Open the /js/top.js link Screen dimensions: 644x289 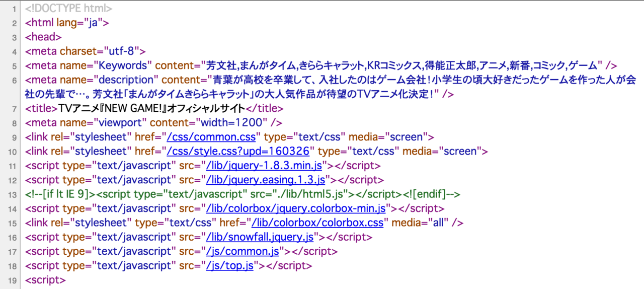(230, 266)
